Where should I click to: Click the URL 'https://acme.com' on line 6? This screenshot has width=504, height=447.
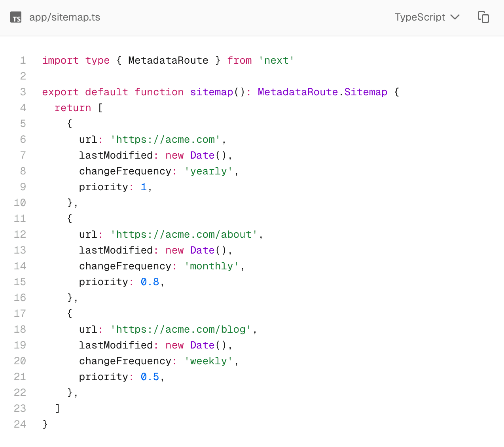(165, 139)
